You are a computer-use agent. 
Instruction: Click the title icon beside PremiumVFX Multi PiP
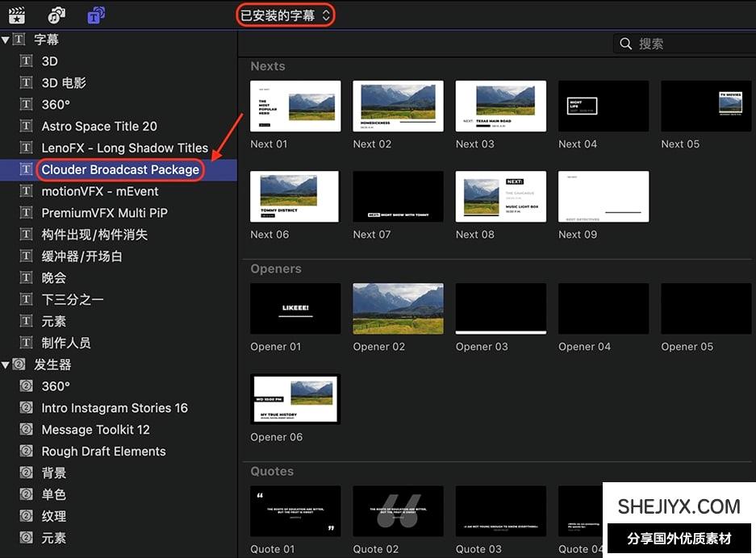26,213
